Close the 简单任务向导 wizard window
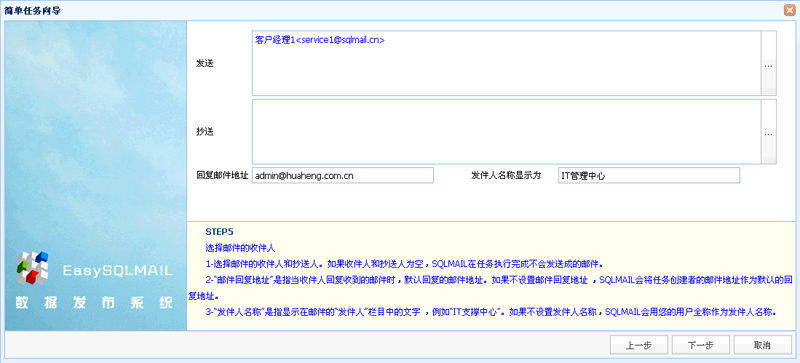 pos(791,10)
